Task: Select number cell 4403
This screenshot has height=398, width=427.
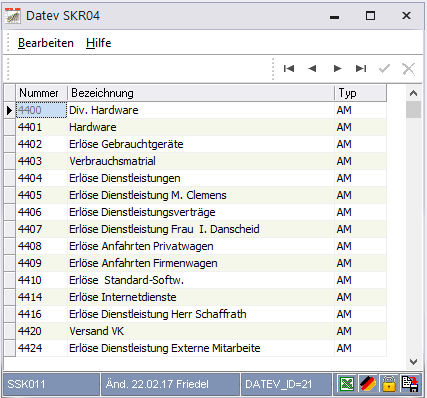Action: tap(41, 161)
